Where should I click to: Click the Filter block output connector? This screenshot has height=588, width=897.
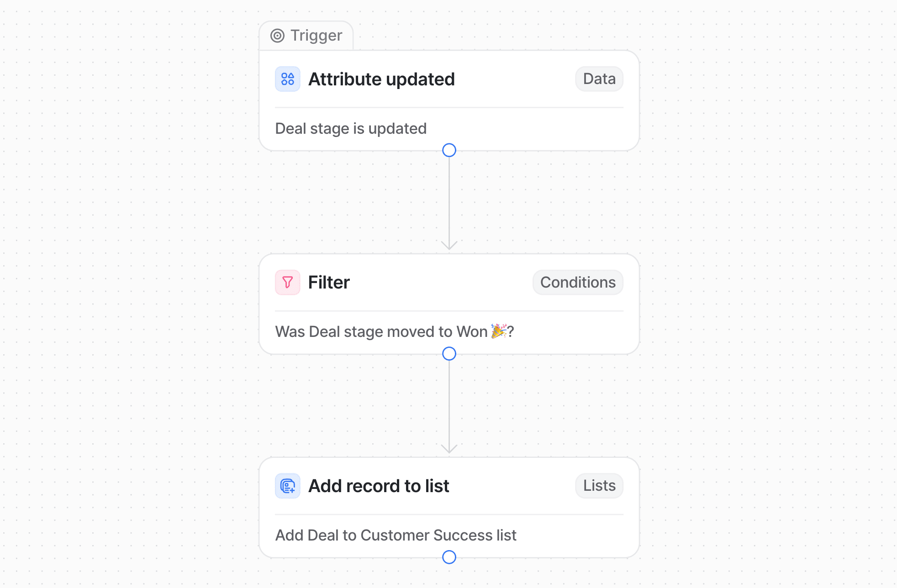click(449, 354)
